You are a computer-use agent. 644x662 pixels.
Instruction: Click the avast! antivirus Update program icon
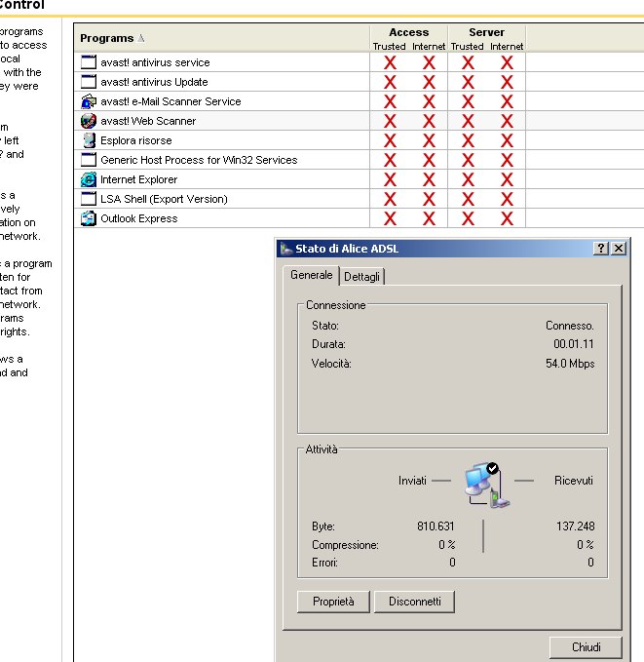click(x=89, y=82)
